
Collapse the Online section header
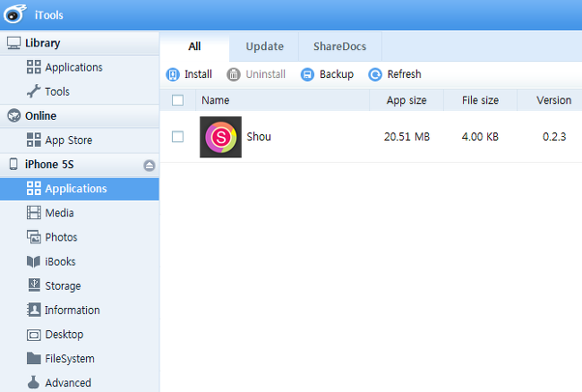[80, 115]
